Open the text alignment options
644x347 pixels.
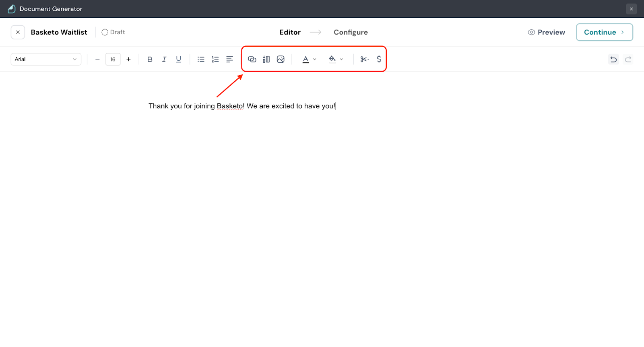(x=229, y=59)
